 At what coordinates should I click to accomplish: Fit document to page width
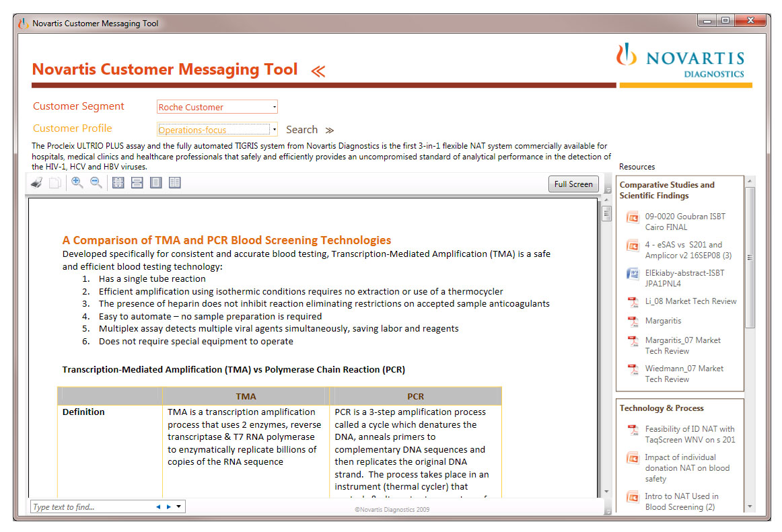point(137,183)
